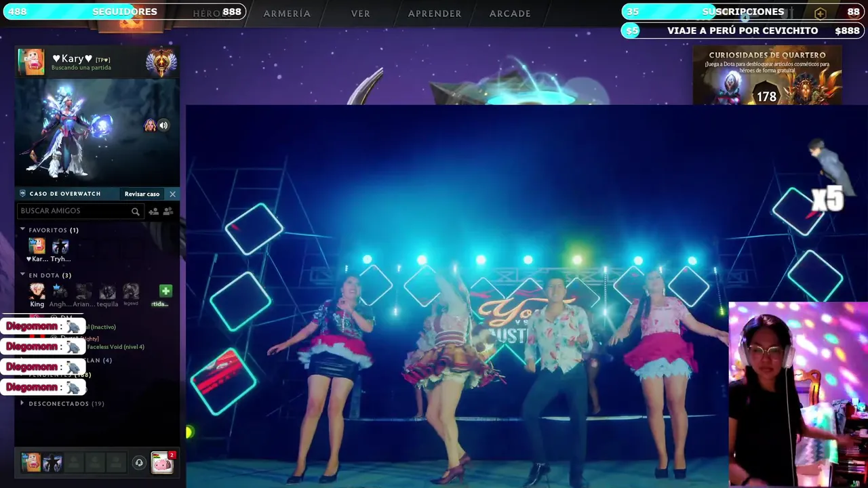Select friend Arian... avatar
Screen dimensions: 868x488
pyautogui.click(x=83, y=291)
